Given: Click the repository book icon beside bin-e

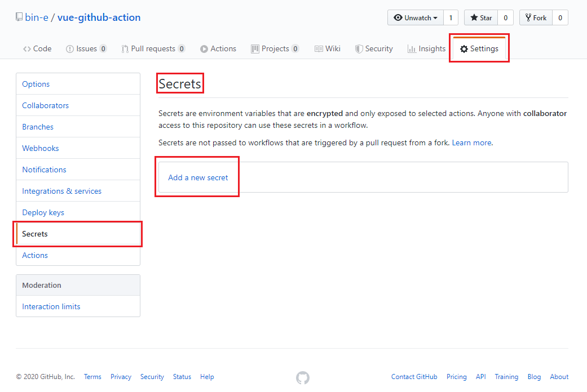Looking at the screenshot, I should click(x=19, y=17).
